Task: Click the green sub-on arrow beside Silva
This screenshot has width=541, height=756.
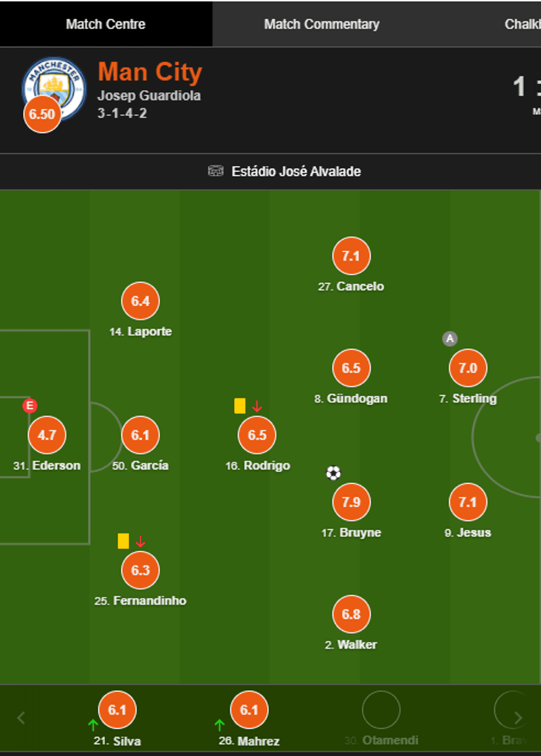Action: [x=93, y=725]
